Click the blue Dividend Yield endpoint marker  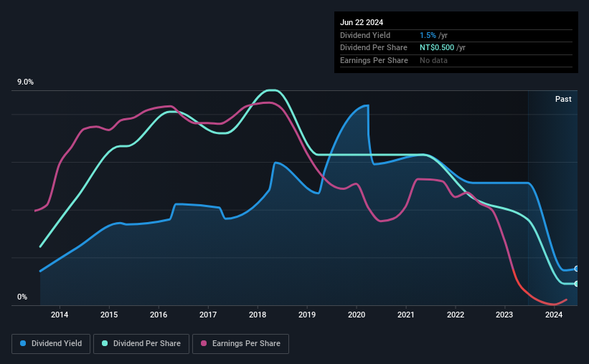point(577,269)
